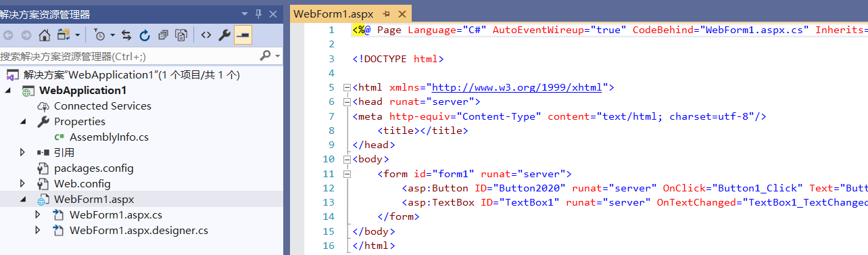The image size is (868, 255).
Task: Click the Forward navigation arrow in Solution Explorer
Action: (26, 35)
